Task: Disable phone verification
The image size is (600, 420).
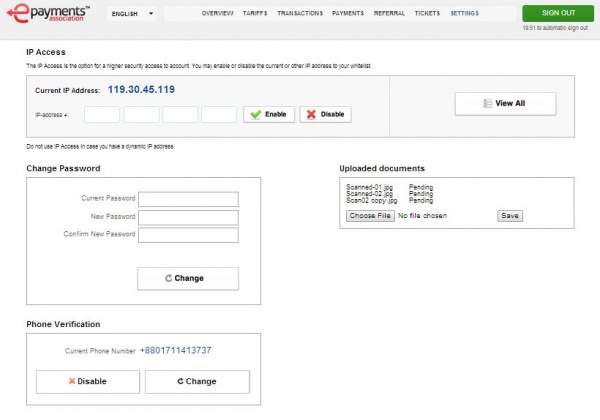Action: pyautogui.click(x=87, y=381)
